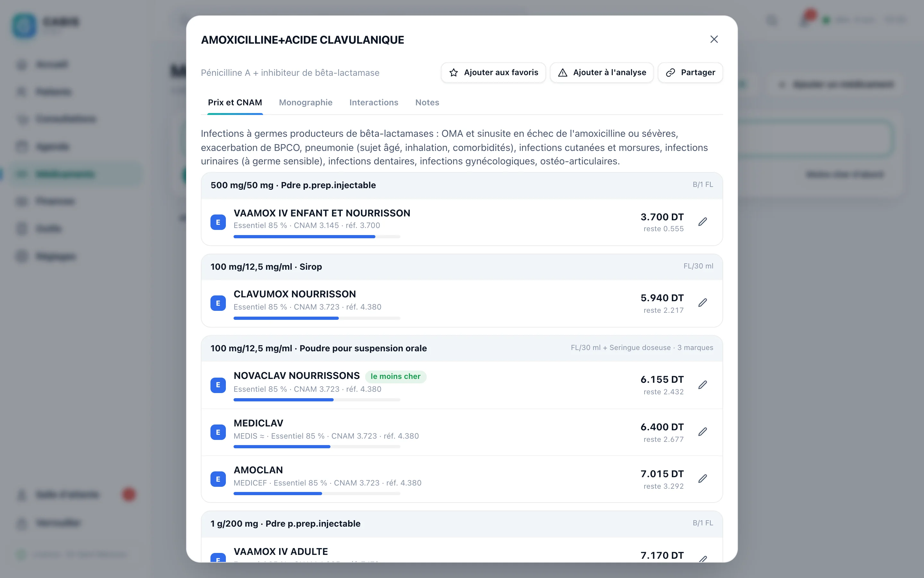This screenshot has width=924, height=578.
Task: Edit VAAMOX IV ENFANT ET NOURRISSON price
Action: (703, 222)
